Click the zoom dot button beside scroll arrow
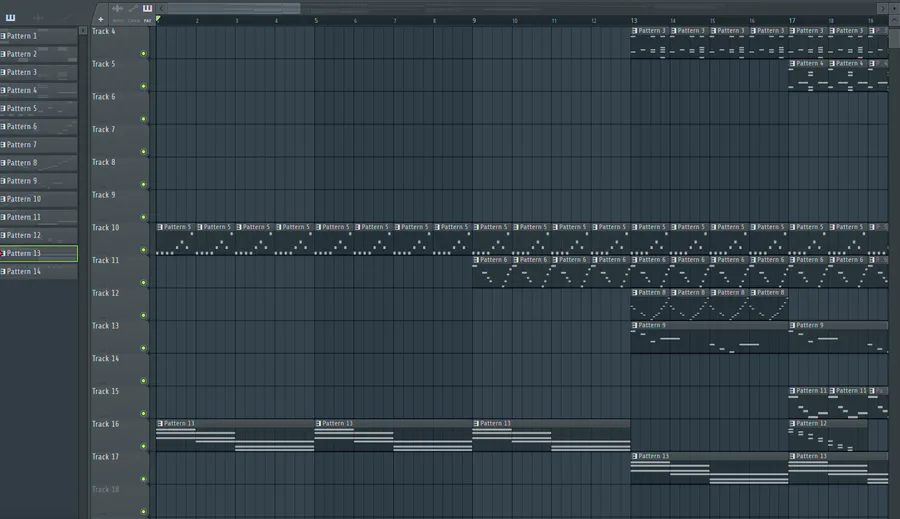This screenshot has width=900, height=519. (x=895, y=8)
